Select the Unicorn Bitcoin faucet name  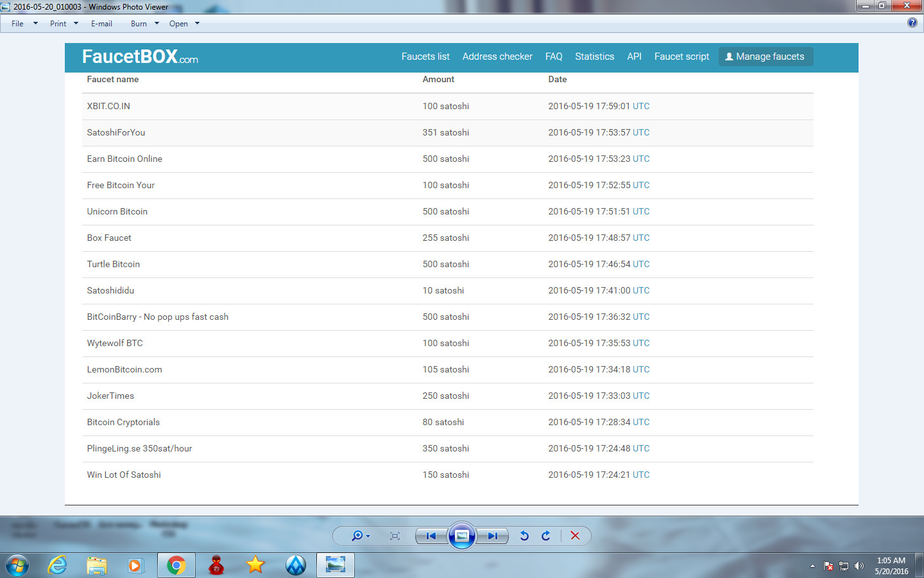click(x=117, y=211)
